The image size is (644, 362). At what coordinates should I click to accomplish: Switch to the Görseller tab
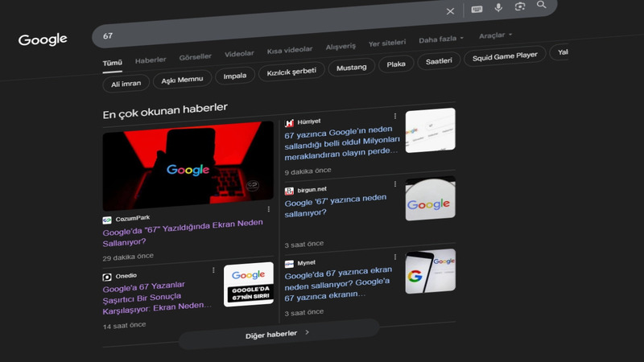click(x=195, y=57)
